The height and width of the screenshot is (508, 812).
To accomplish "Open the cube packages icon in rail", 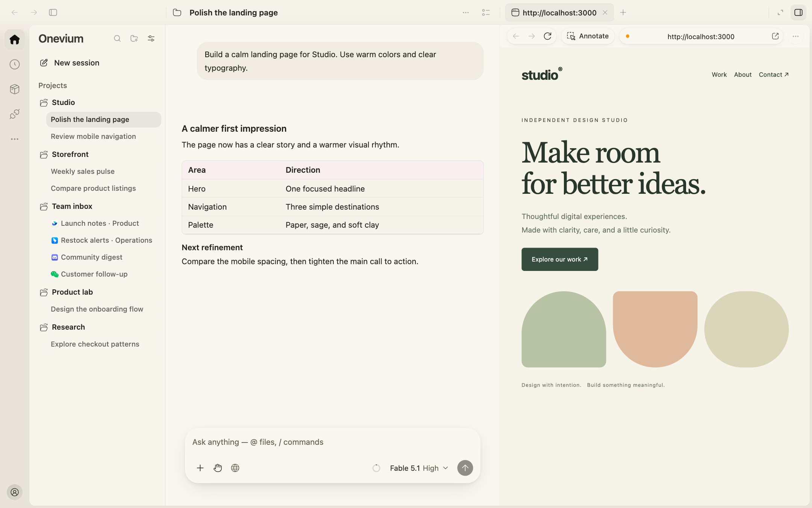I will tap(15, 89).
